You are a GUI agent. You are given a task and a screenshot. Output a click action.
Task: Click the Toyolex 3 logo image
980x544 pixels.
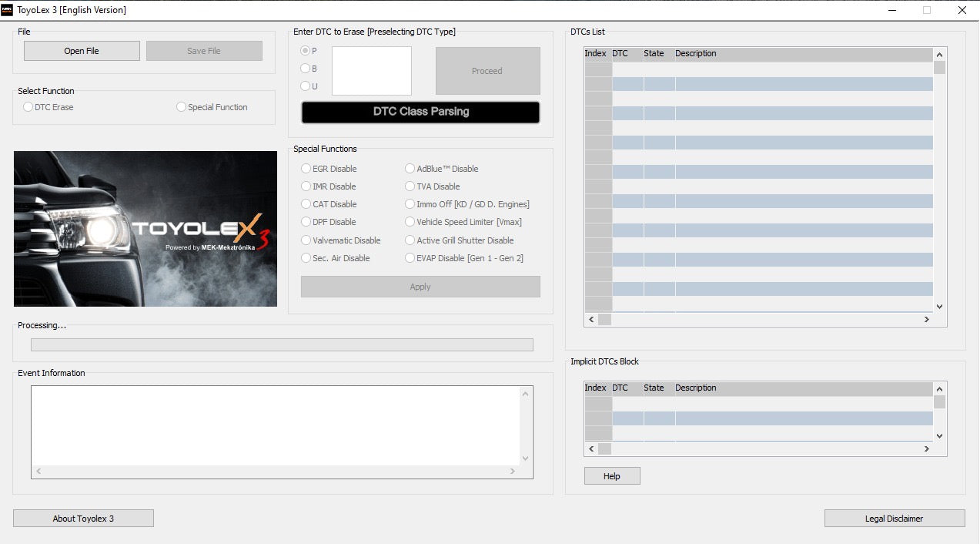coord(145,229)
